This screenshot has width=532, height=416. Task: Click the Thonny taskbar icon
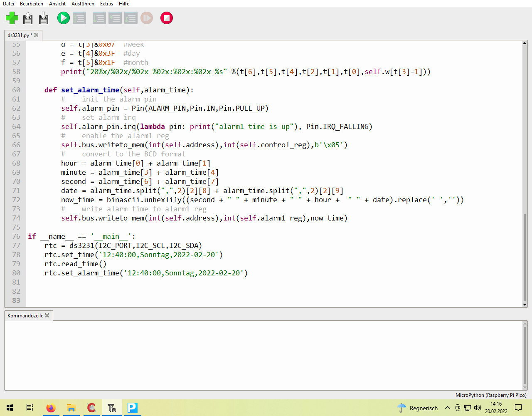click(112, 408)
